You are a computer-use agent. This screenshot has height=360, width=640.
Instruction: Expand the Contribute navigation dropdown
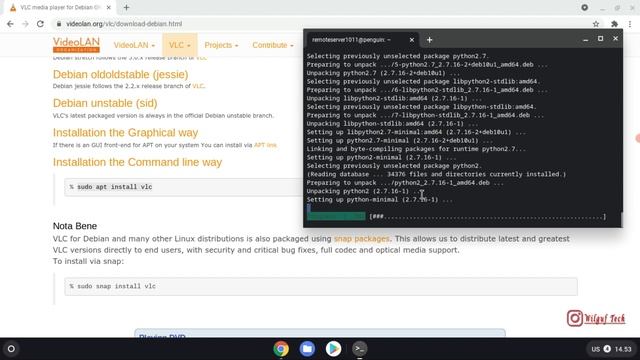(x=273, y=45)
